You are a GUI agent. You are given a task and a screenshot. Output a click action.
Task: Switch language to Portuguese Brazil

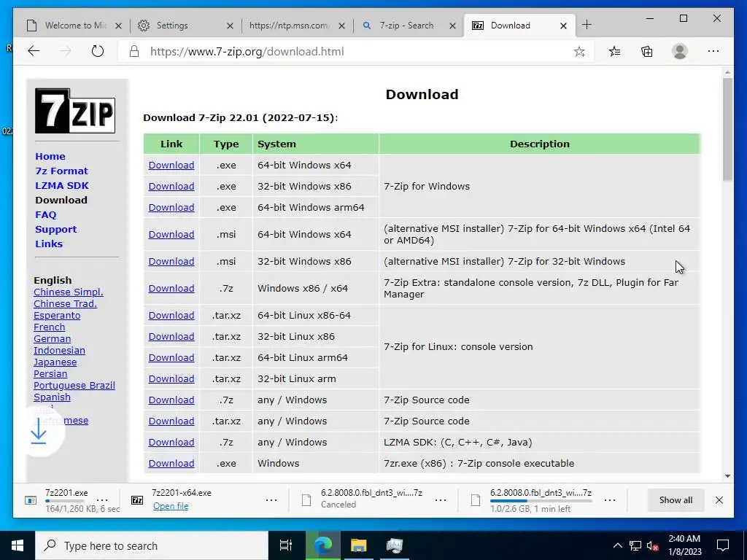pyautogui.click(x=74, y=385)
